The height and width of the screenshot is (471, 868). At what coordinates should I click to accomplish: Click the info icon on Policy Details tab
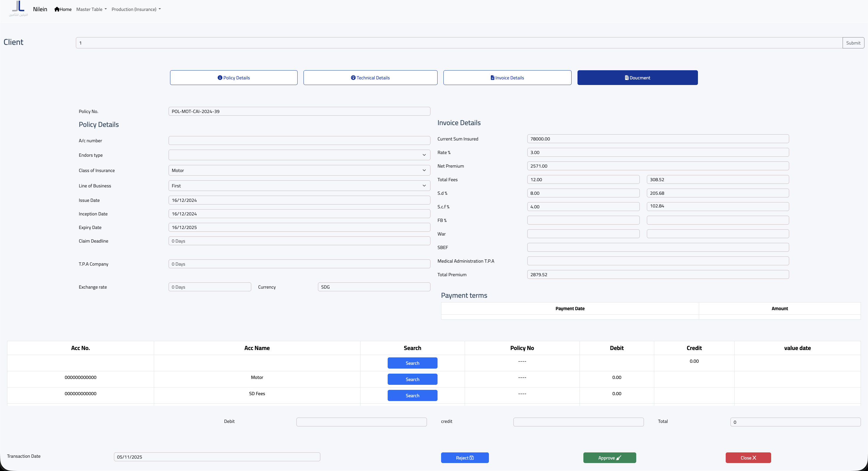tap(220, 78)
